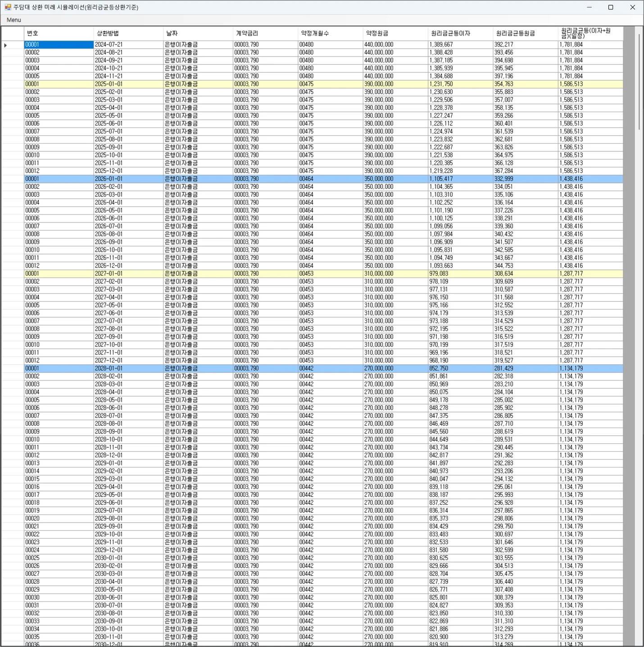
Task: Select the highlighted date cell 2025-01-01
Action: click(x=128, y=84)
